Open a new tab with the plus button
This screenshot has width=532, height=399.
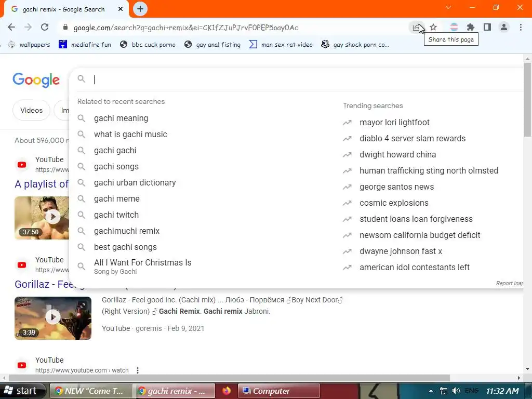pos(140,9)
